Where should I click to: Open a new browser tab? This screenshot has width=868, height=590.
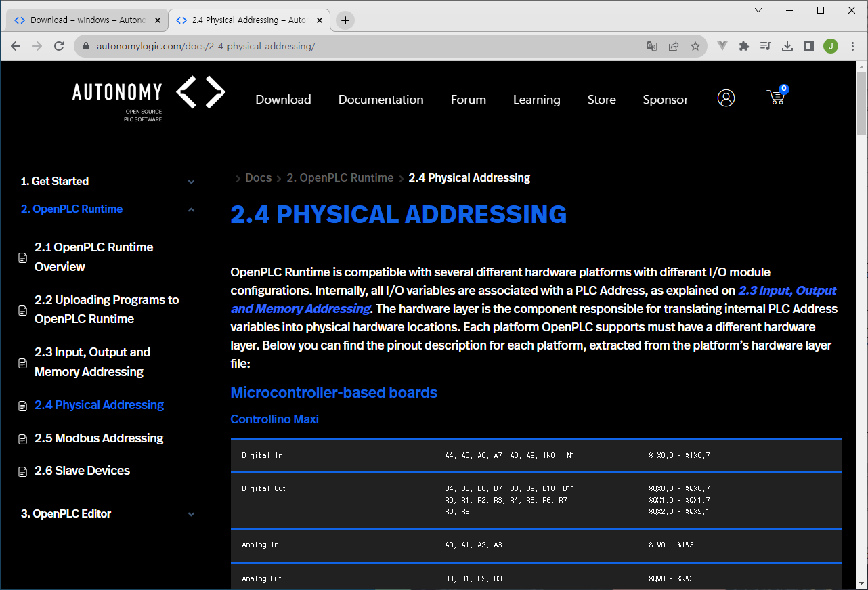[x=345, y=20]
